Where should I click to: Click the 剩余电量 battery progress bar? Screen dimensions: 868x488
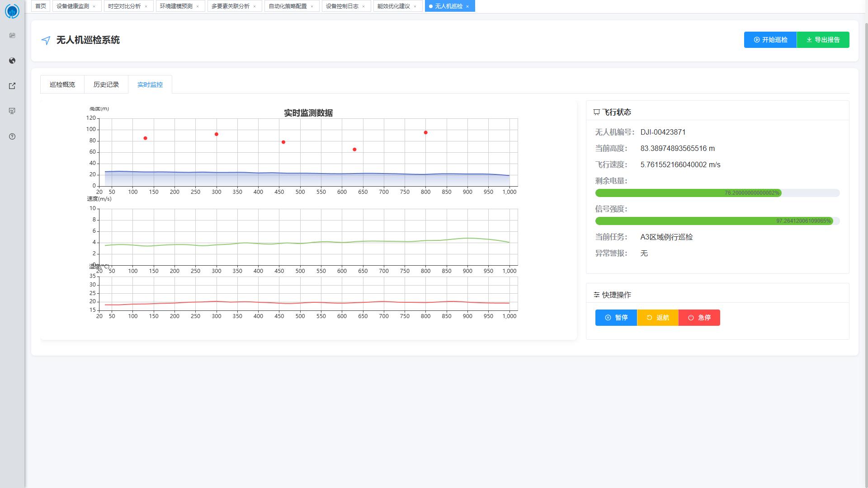(717, 193)
